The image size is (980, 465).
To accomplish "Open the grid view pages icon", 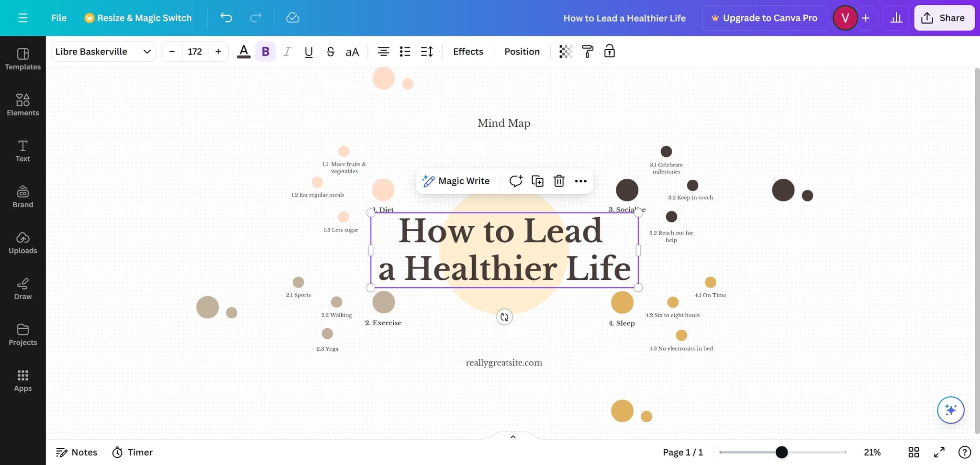I will (913, 452).
